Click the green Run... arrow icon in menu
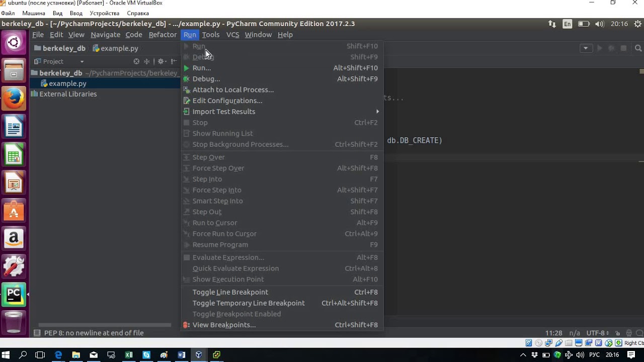This screenshot has height=362, width=644. [186, 68]
